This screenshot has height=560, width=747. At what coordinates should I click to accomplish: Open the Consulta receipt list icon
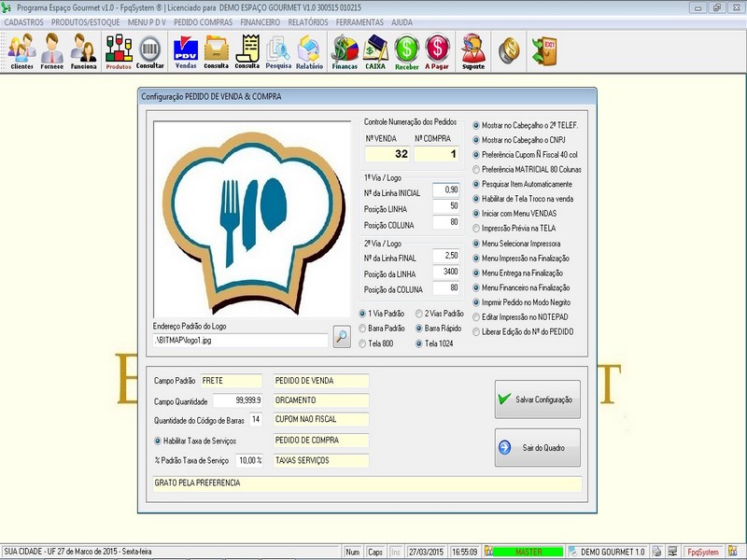point(247,51)
